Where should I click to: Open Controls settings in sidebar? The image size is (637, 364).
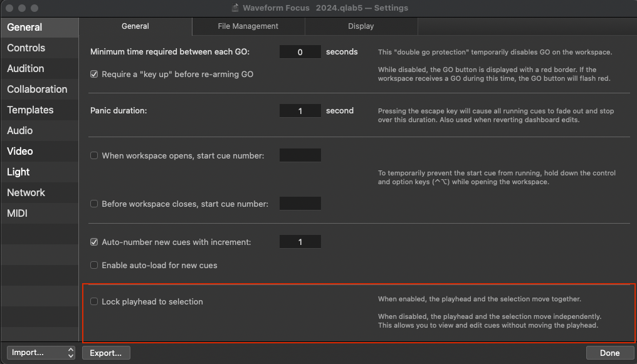point(26,48)
